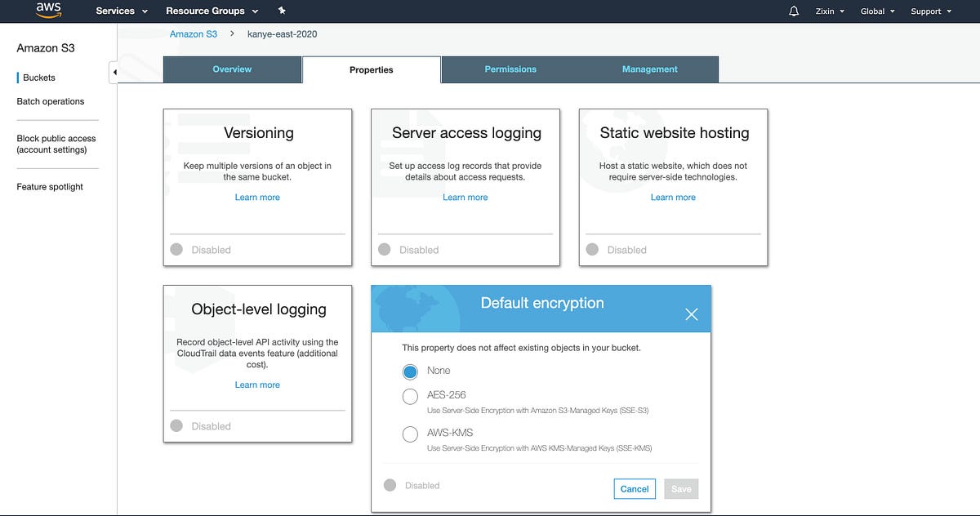
Task: Select Batch operations in the sidebar
Action: (51, 101)
